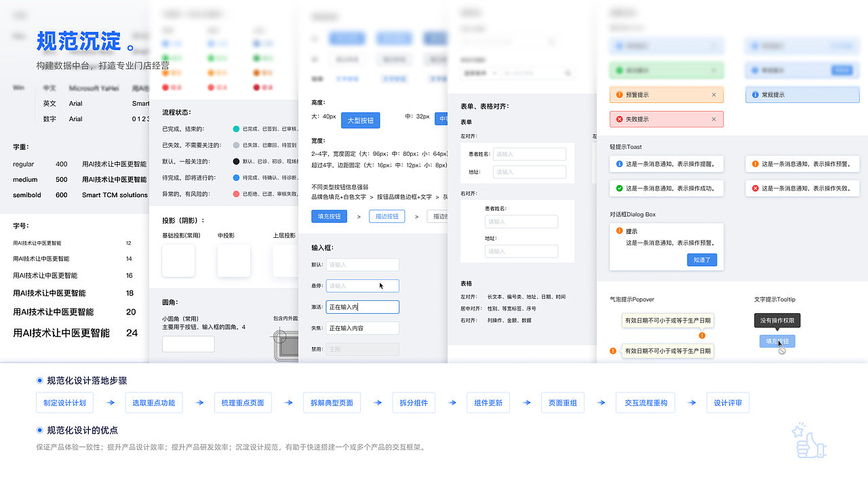This screenshot has width=868, height=488.
Task: Click warning icon left of lower popover
Action: (613, 351)
